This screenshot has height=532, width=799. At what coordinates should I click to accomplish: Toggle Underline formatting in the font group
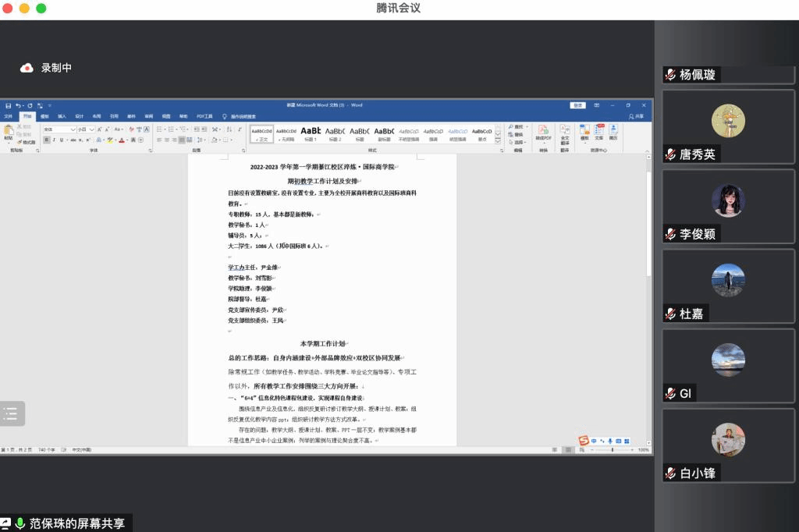(x=62, y=140)
